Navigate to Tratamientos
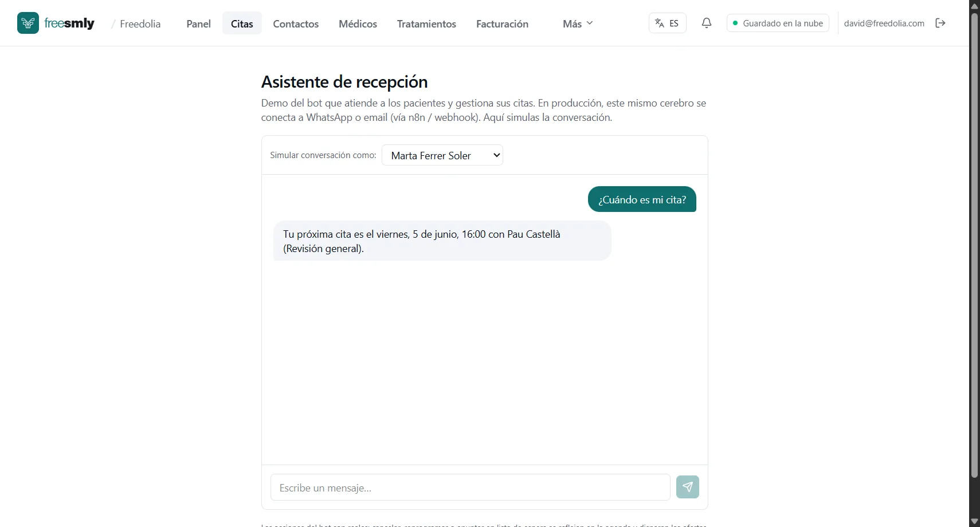 tap(426, 23)
